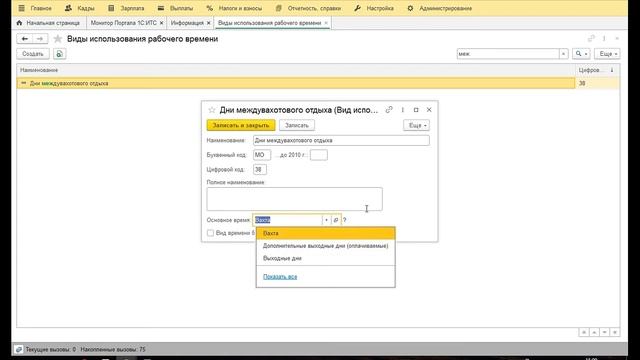Go back with the left arrow button
Screen dimensions: 640x360
coord(24,39)
